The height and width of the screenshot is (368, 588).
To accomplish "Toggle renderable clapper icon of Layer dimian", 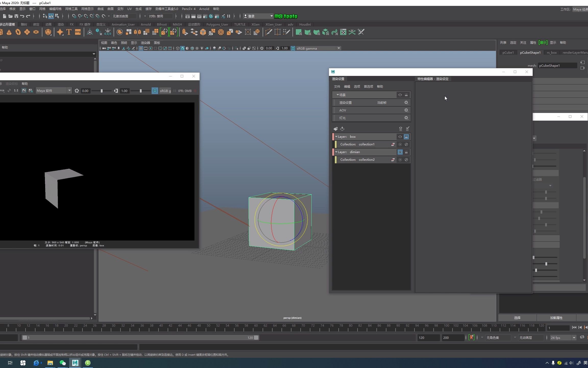I will [406, 152].
